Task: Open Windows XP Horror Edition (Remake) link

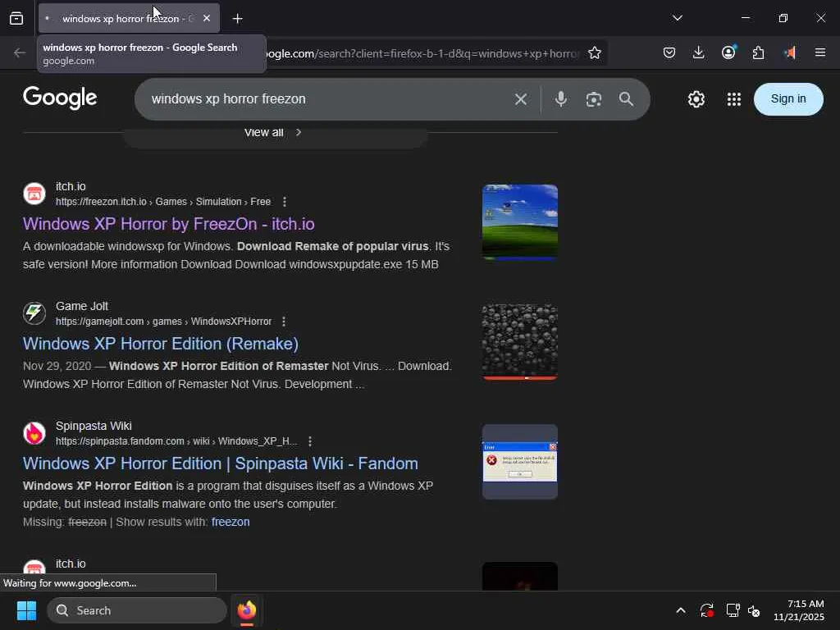Action: click(x=161, y=344)
